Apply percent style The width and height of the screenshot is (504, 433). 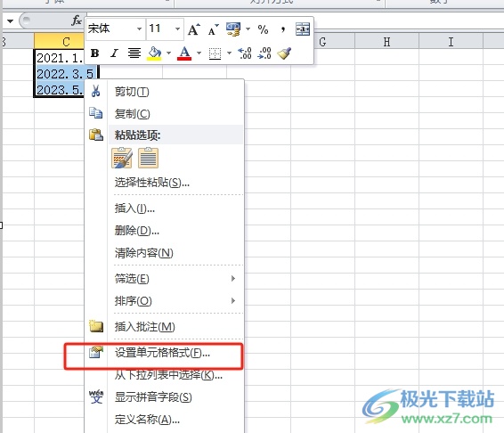[x=263, y=29]
